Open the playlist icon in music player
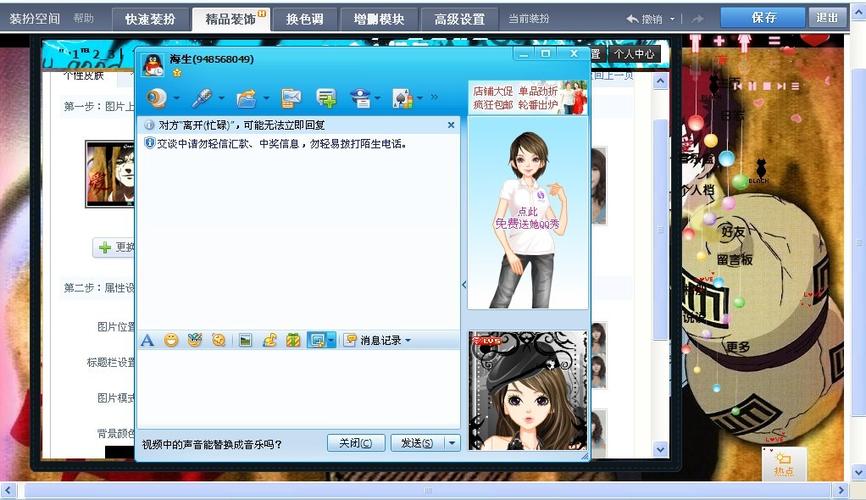Viewport: 866px width, 500px height. pos(795,86)
